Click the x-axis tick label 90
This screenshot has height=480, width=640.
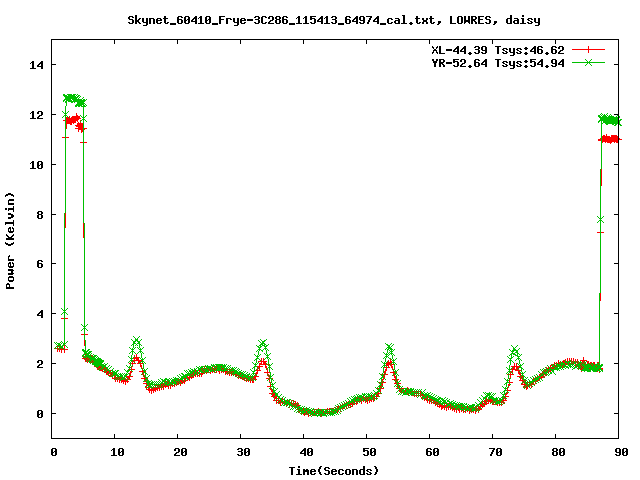[621, 452]
